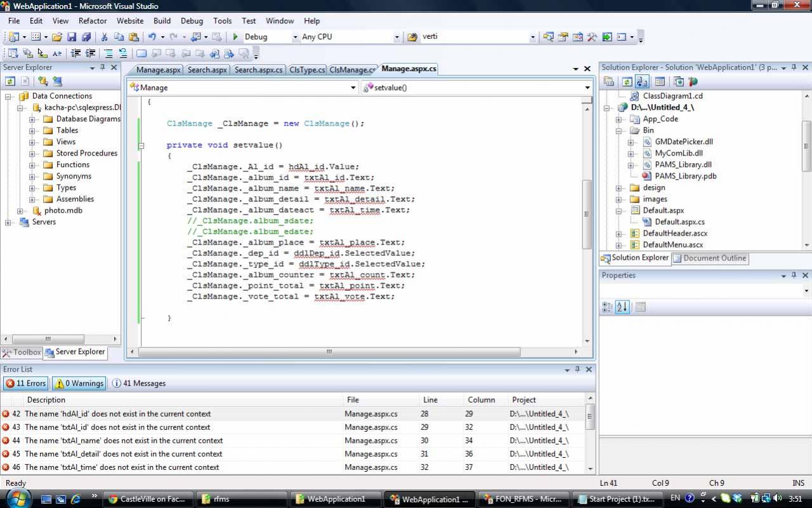Open verti find combo dropdown arrow

click(533, 37)
